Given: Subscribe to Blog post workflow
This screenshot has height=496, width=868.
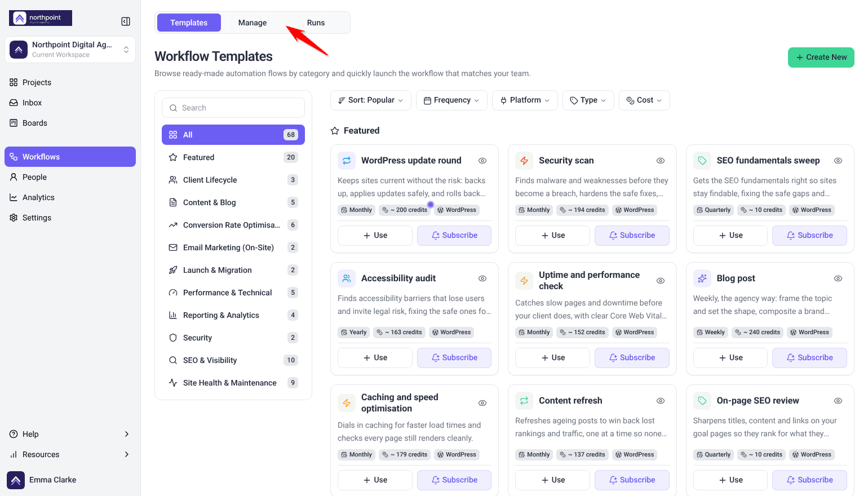Looking at the screenshot, I should (x=809, y=358).
